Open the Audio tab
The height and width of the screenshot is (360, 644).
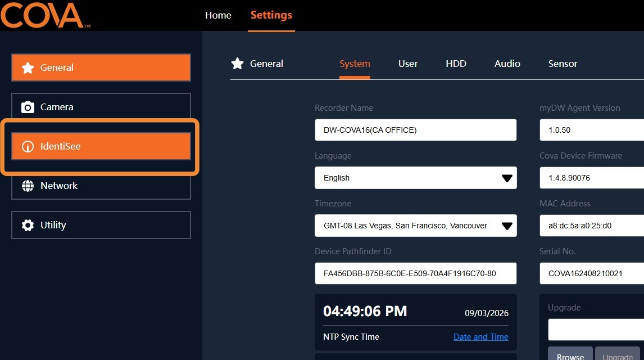[507, 64]
